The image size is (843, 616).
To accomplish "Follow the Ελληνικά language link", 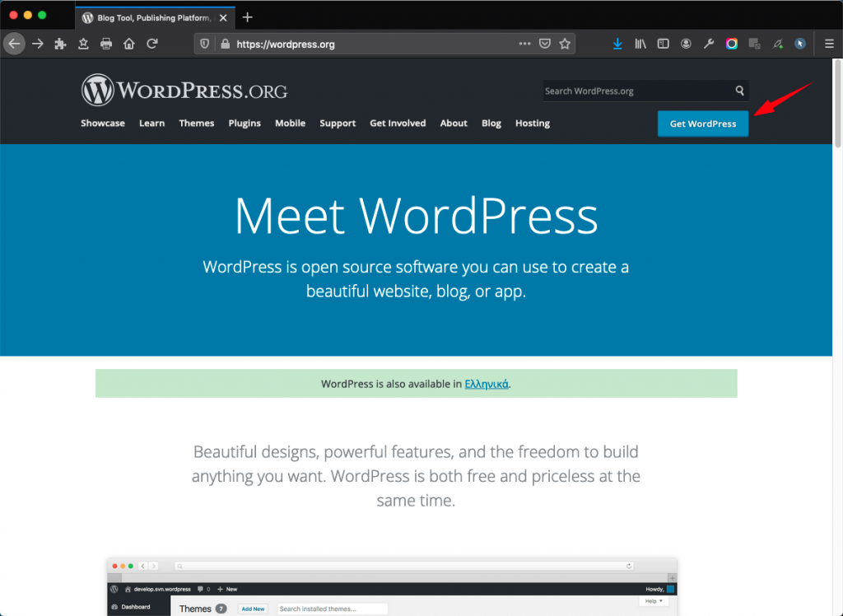I will pyautogui.click(x=486, y=384).
